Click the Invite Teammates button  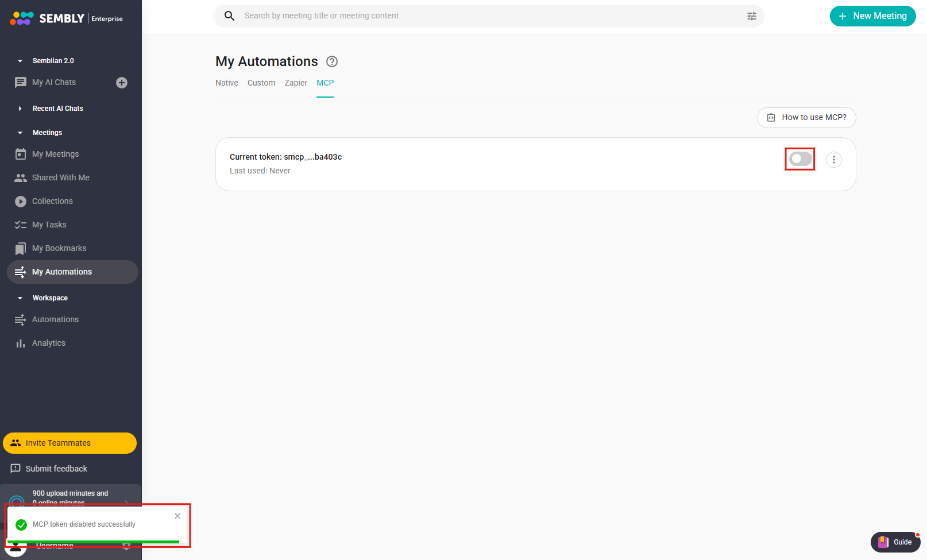click(x=69, y=443)
